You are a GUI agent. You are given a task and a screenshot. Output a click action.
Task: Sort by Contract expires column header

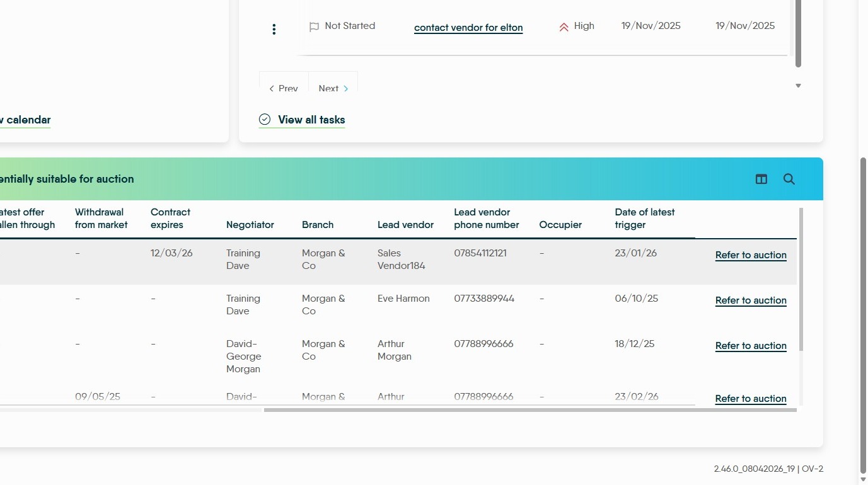click(170, 218)
